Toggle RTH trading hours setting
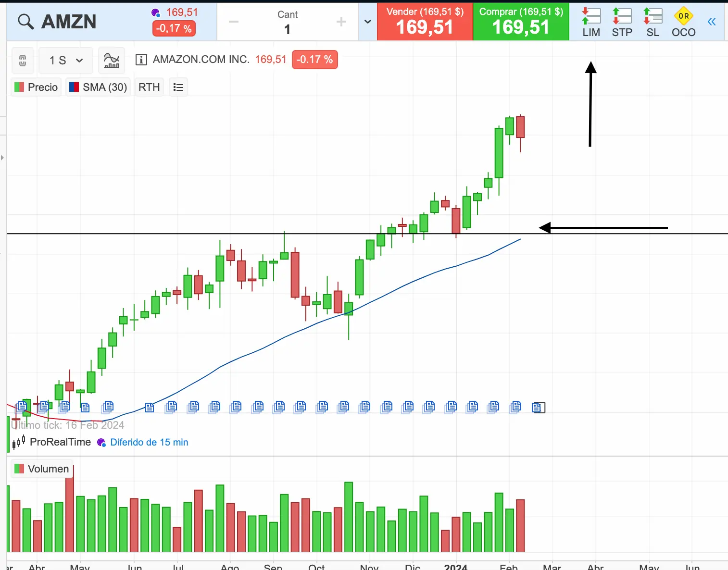Viewport: 728px width, 570px height. (x=149, y=87)
